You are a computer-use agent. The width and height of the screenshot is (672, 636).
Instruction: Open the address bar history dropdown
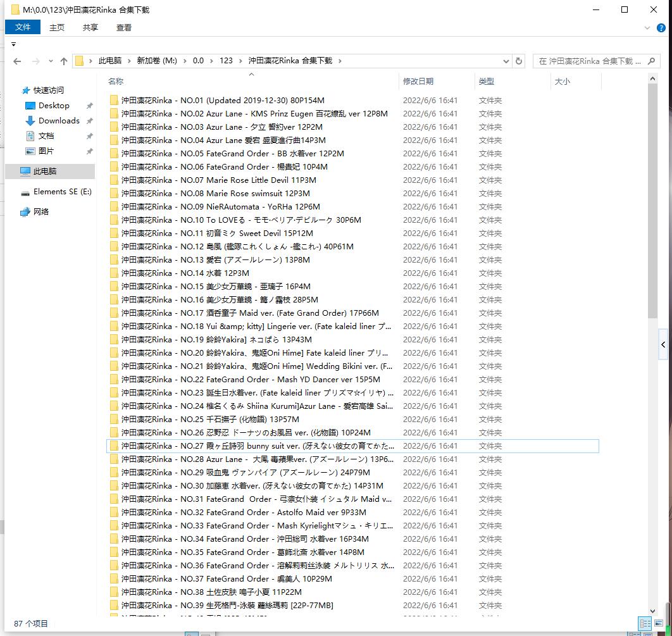click(x=506, y=61)
